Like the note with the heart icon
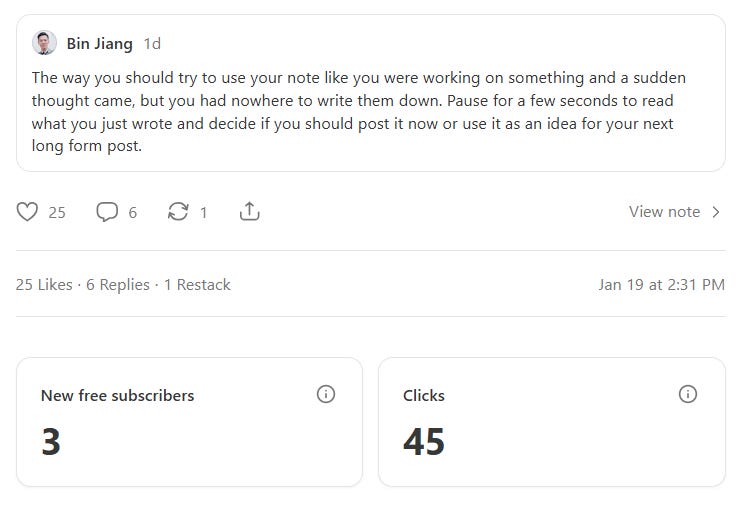This screenshot has width=742, height=518. [27, 211]
